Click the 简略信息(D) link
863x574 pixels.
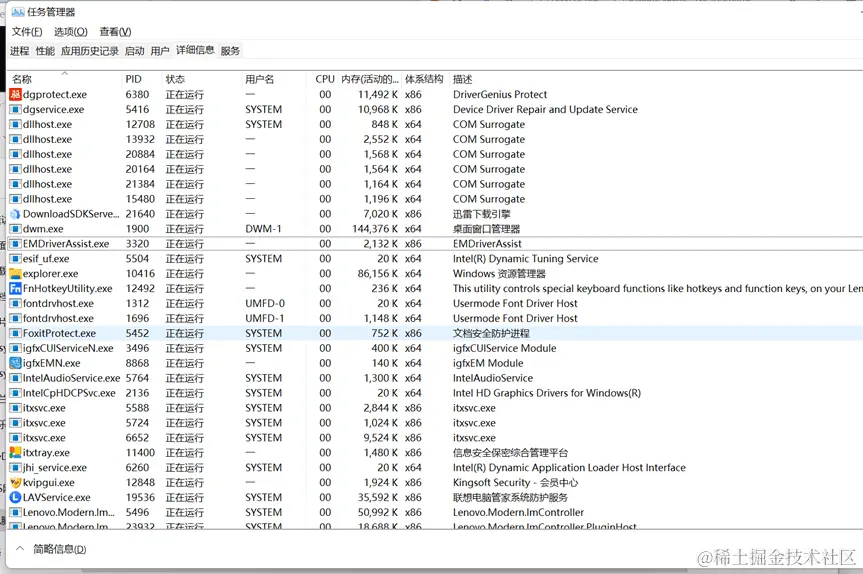[x=59, y=549]
